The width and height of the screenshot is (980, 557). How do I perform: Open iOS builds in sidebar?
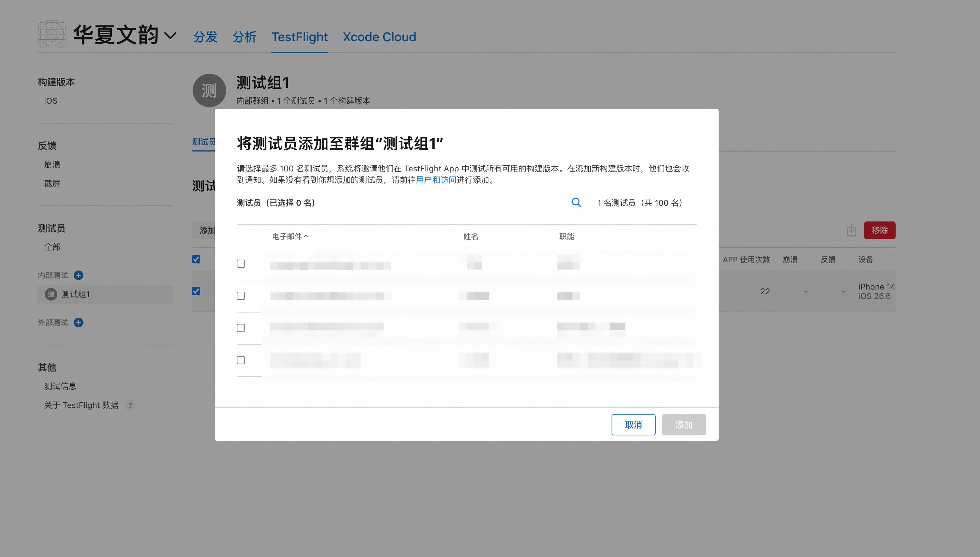tap(50, 100)
